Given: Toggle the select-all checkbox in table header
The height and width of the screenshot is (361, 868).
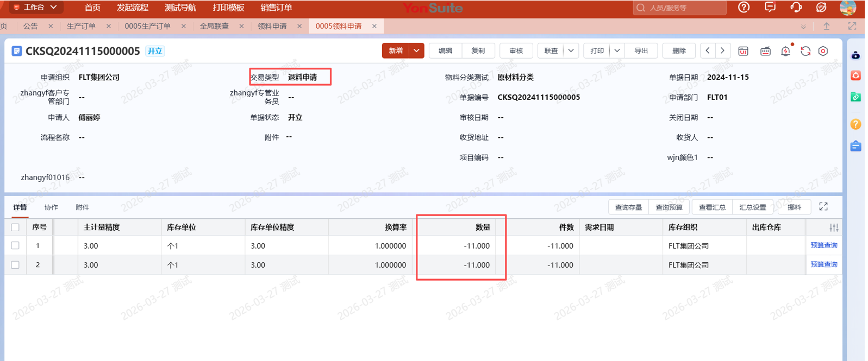Looking at the screenshot, I should pos(15,227).
